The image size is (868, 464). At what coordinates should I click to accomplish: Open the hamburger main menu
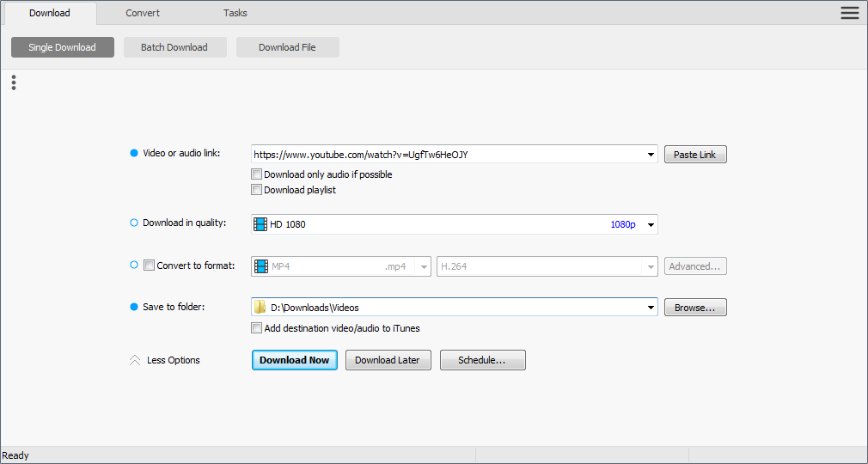coord(849,12)
